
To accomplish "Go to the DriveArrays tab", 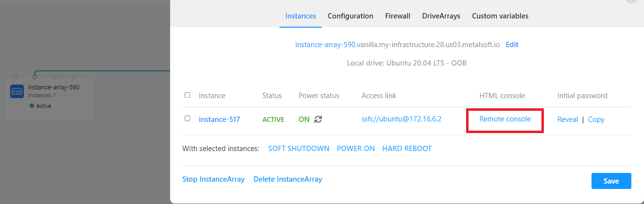I will tap(441, 16).
